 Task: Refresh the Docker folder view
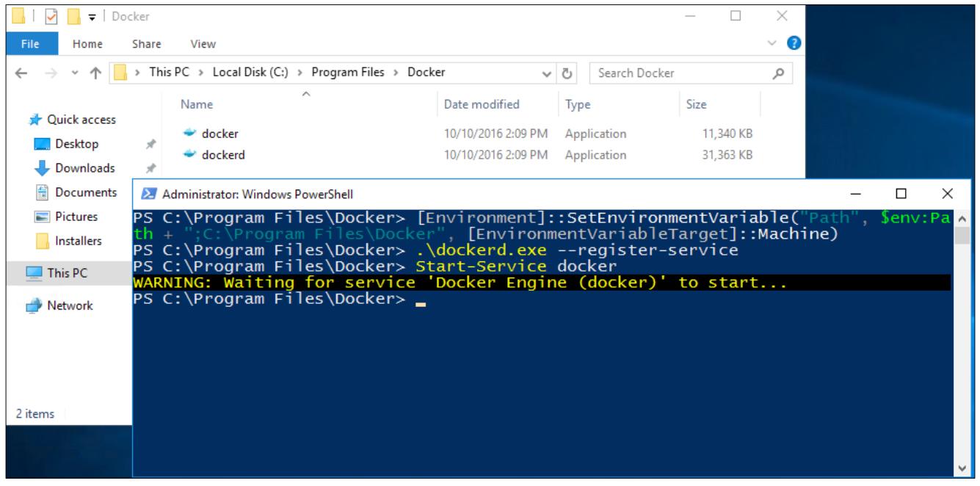point(566,73)
